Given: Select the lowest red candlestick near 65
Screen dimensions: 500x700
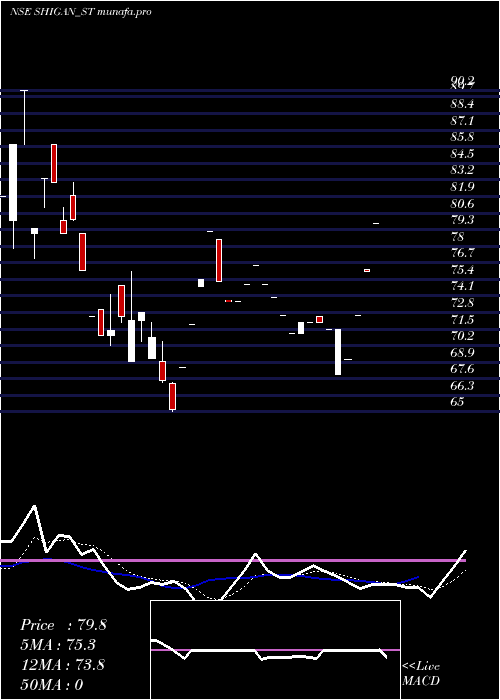Looking at the screenshot, I should click(x=172, y=396).
